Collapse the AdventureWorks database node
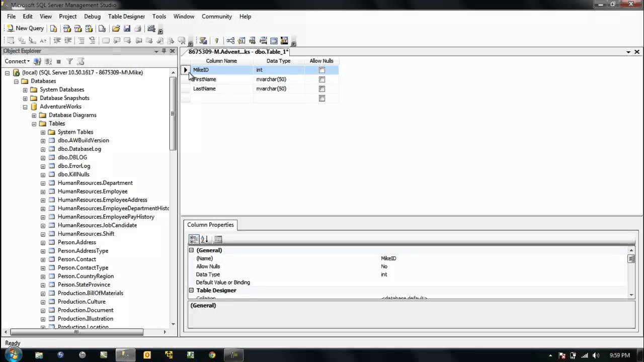Image resolution: width=644 pixels, height=362 pixels. pyautogui.click(x=25, y=107)
